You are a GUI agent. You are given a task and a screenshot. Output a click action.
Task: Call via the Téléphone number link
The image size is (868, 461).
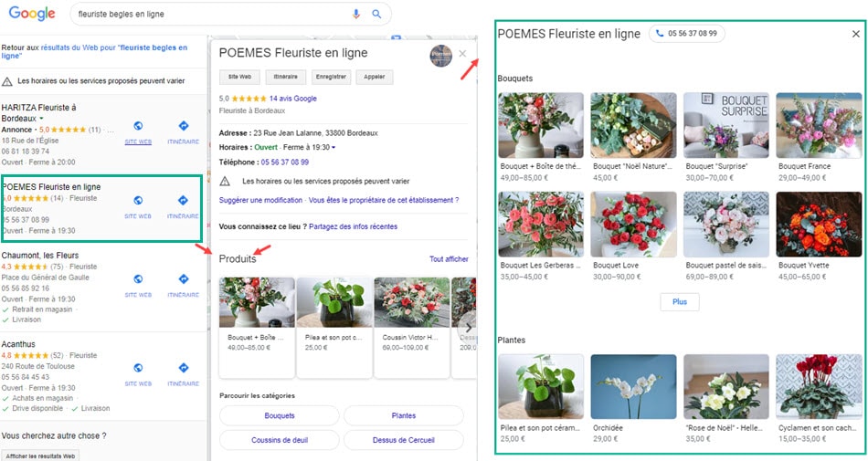tap(285, 162)
